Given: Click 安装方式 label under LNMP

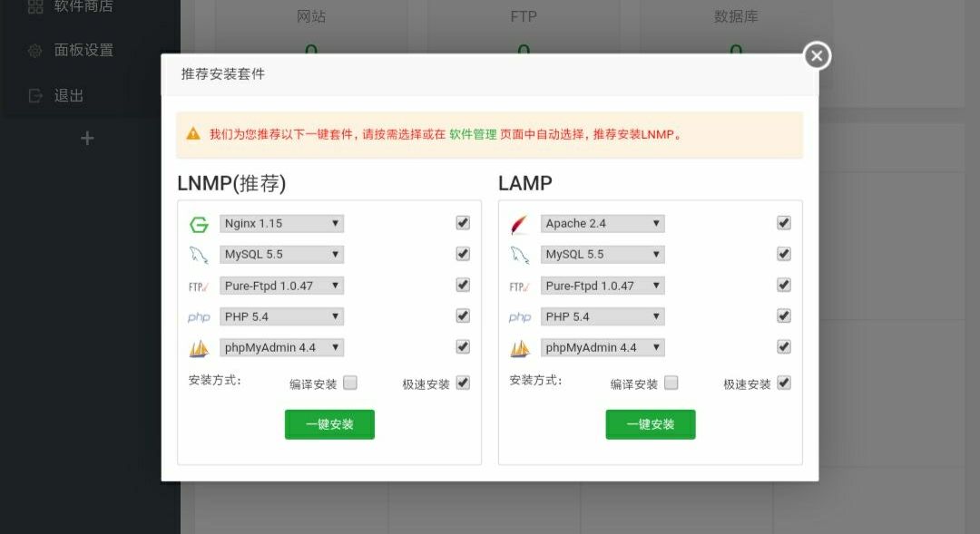Looking at the screenshot, I should (x=214, y=381).
